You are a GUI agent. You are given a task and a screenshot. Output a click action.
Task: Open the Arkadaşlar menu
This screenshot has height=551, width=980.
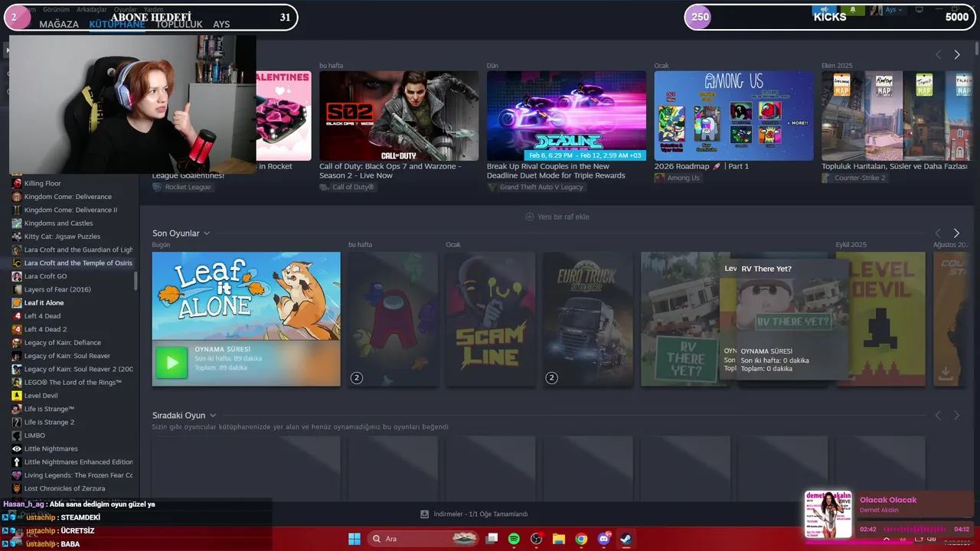coord(92,10)
